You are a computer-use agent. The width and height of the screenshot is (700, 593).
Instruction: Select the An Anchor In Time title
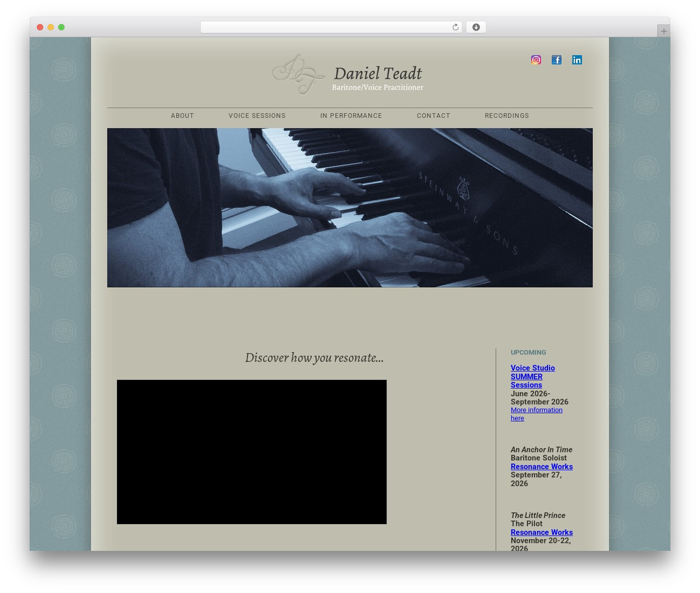[541, 450]
